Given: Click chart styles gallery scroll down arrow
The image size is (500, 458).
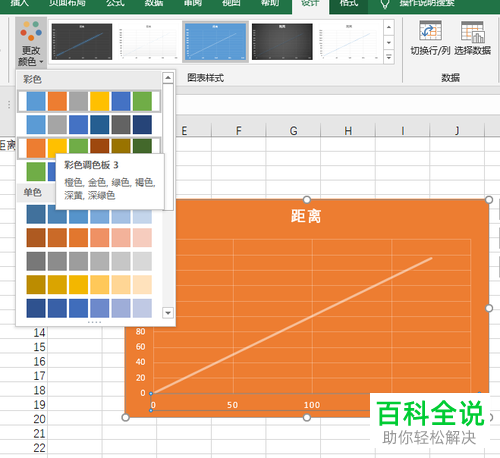Looking at the screenshot, I should 389,43.
